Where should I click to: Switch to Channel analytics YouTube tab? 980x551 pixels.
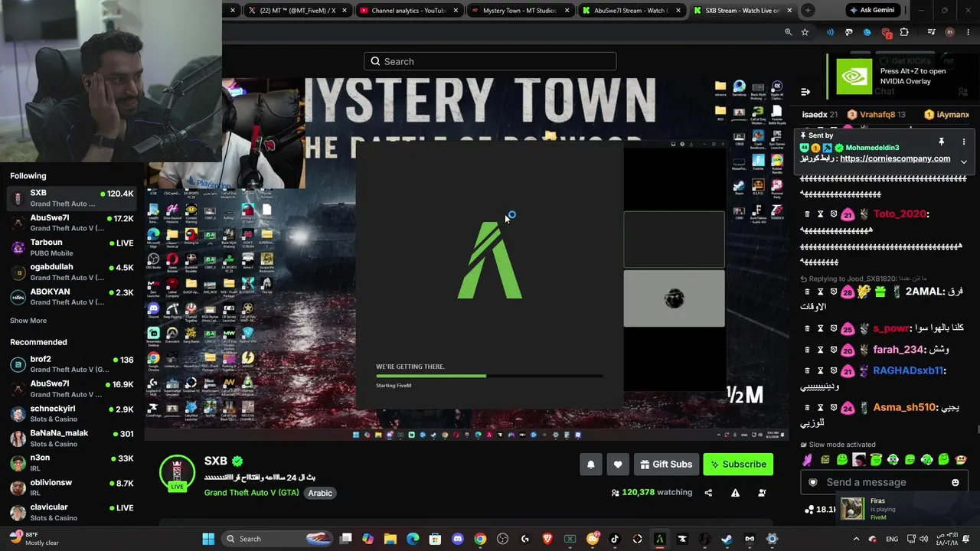[x=408, y=11]
